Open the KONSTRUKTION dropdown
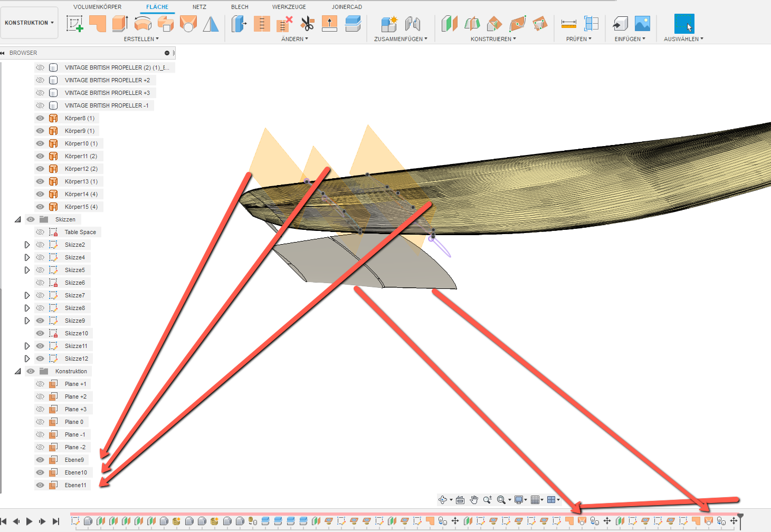This screenshot has width=771, height=532. 29,22
